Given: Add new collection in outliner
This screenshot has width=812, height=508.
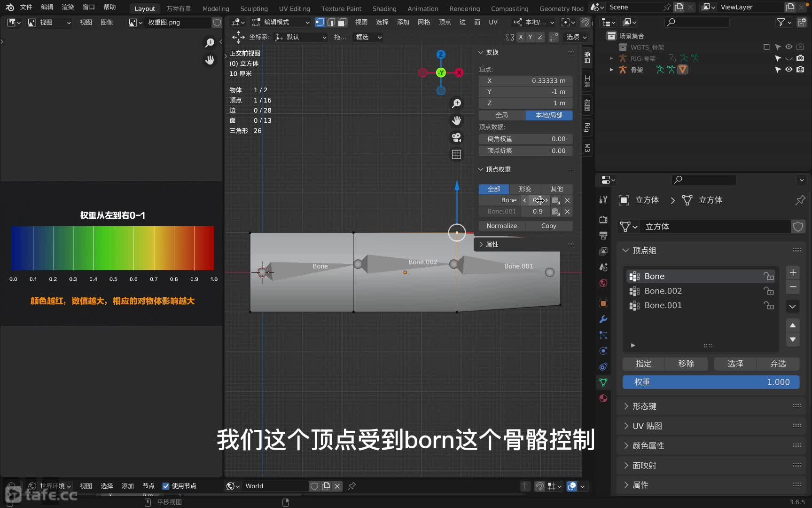Looking at the screenshot, I should point(802,22).
